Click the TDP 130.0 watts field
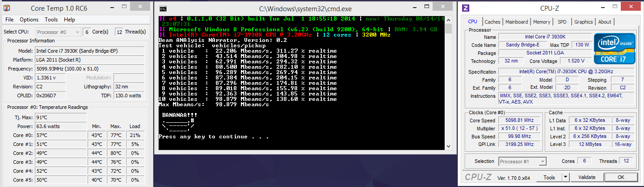 [130, 96]
